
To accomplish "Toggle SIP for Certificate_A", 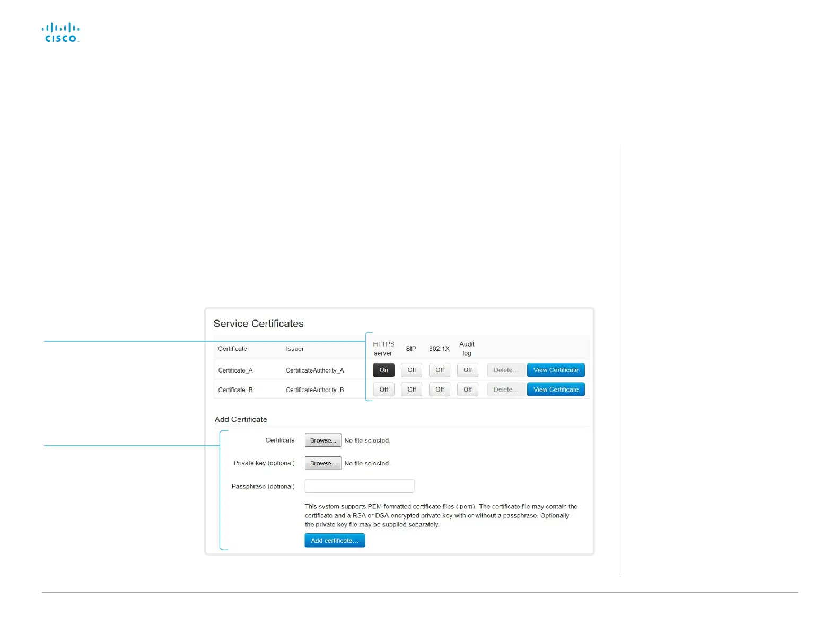I will tap(412, 370).
